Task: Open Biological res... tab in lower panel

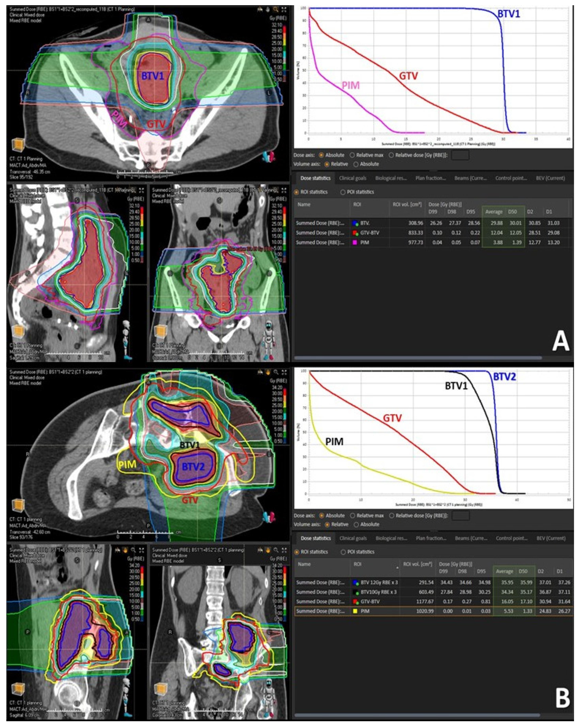Action: [391, 538]
